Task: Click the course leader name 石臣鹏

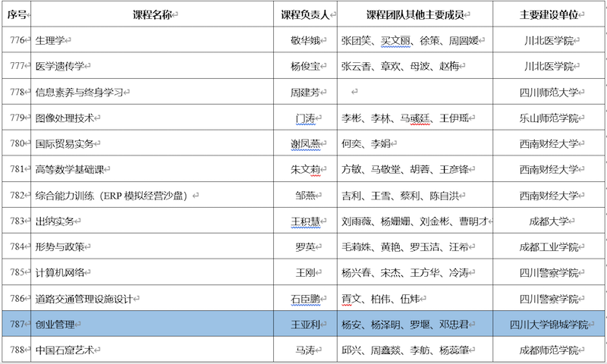Action: tap(305, 299)
